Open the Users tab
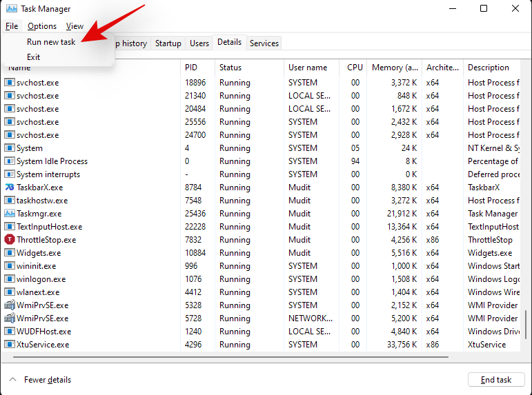This screenshot has height=395, width=532. click(x=199, y=43)
